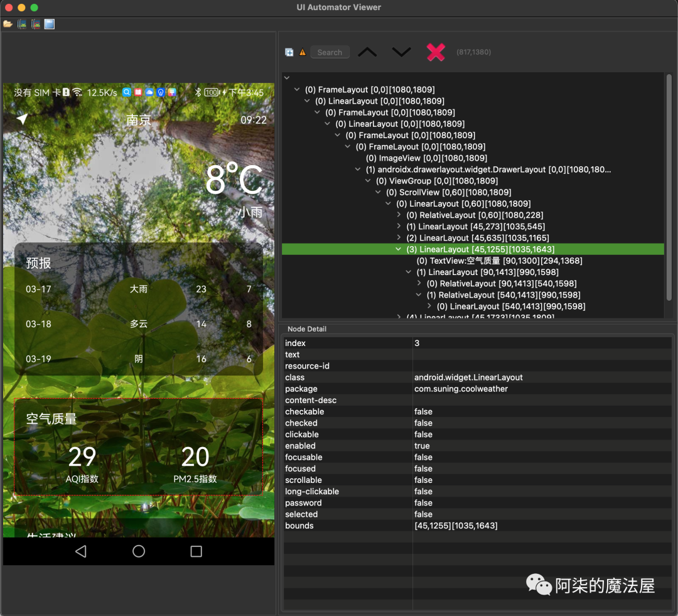Click the phone Home circle button
Viewport: 678px width, 616px height.
pyautogui.click(x=139, y=551)
